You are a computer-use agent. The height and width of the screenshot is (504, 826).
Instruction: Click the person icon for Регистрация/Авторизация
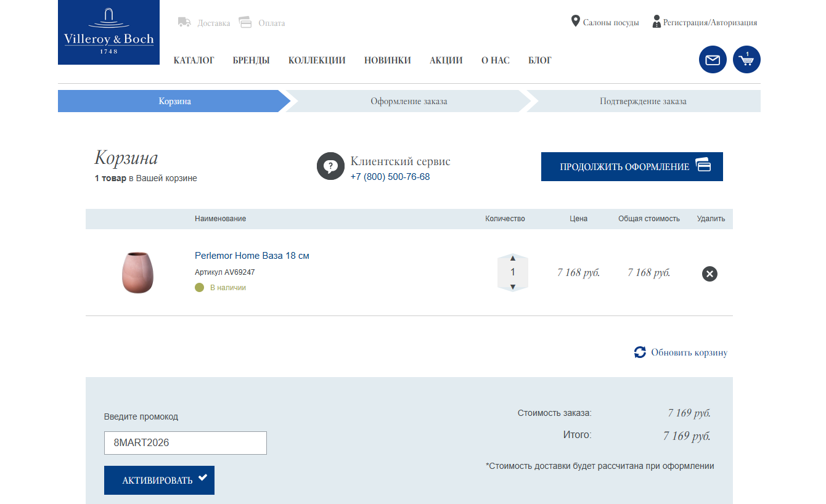tap(655, 22)
